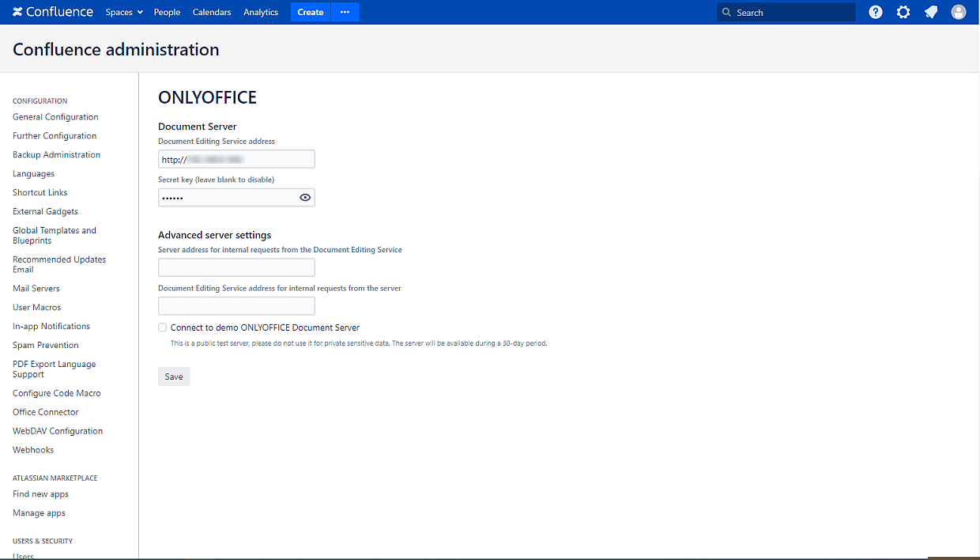The image size is (980, 560).
Task: Open Further Configuration
Action: pyautogui.click(x=55, y=136)
